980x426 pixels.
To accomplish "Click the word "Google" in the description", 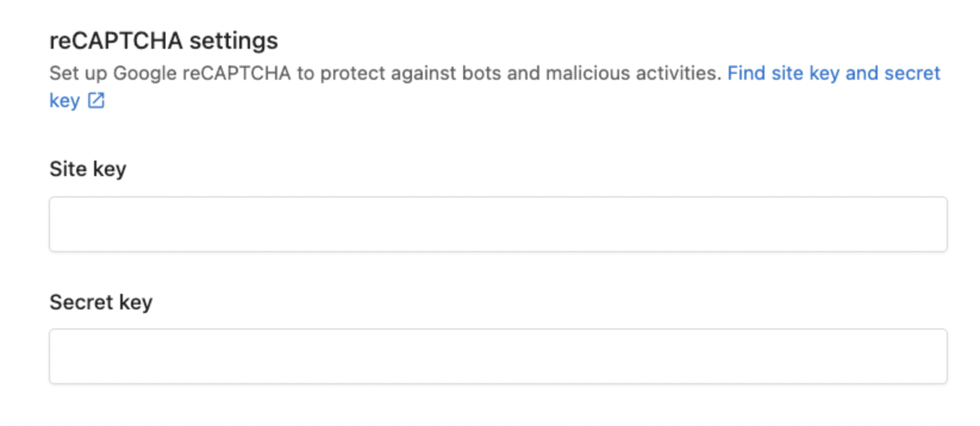I will click(145, 73).
